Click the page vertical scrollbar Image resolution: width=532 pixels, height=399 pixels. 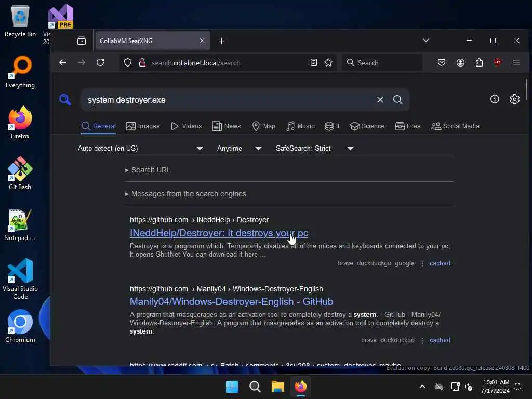tap(527, 89)
